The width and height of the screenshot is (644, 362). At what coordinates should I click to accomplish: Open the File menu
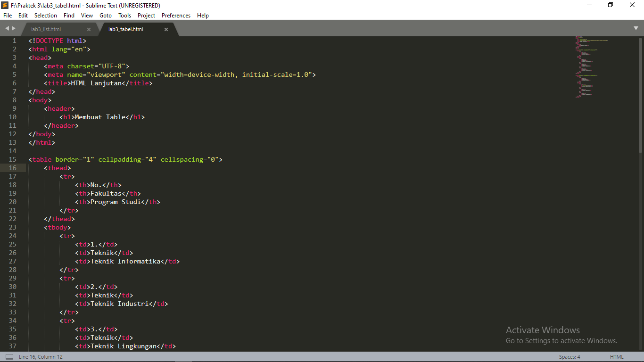coord(8,16)
